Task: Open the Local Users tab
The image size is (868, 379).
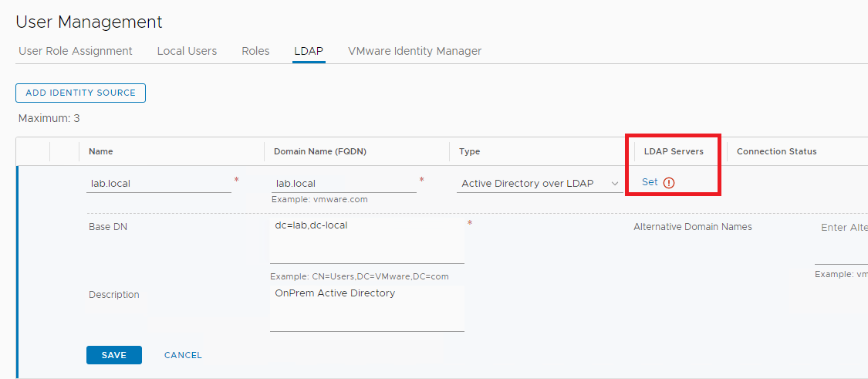Action: click(x=187, y=51)
